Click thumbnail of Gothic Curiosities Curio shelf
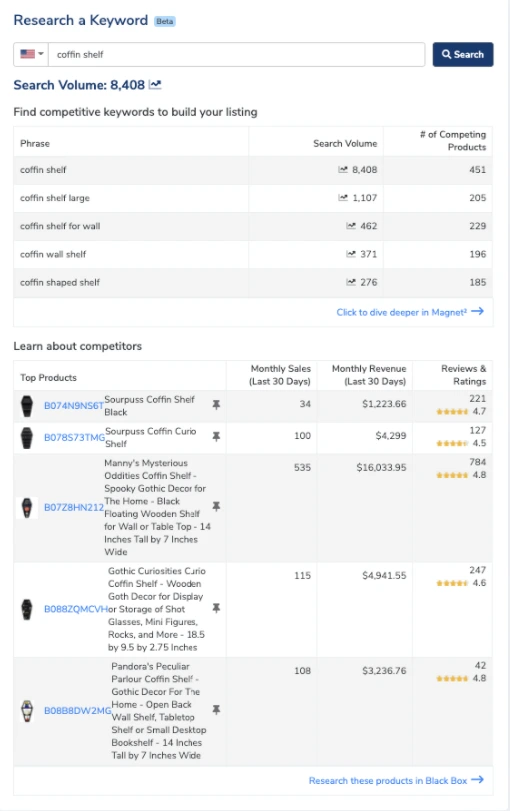Image resolution: width=510 pixels, height=811 pixels. [x=27, y=609]
